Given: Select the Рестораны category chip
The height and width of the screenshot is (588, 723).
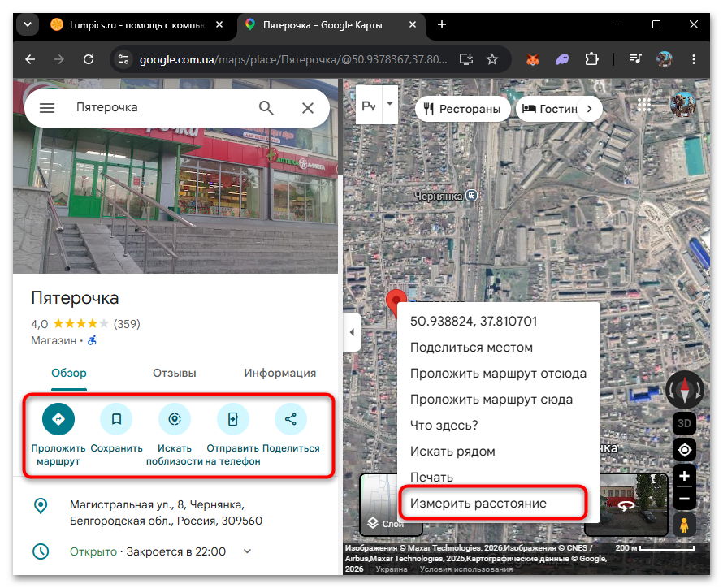Looking at the screenshot, I should coord(463,109).
